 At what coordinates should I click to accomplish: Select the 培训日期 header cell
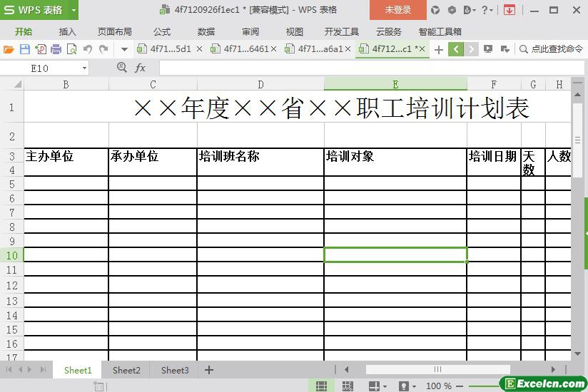click(x=494, y=162)
